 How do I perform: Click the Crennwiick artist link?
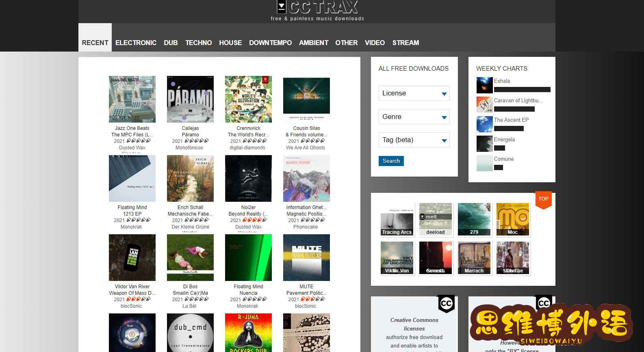[x=248, y=128]
